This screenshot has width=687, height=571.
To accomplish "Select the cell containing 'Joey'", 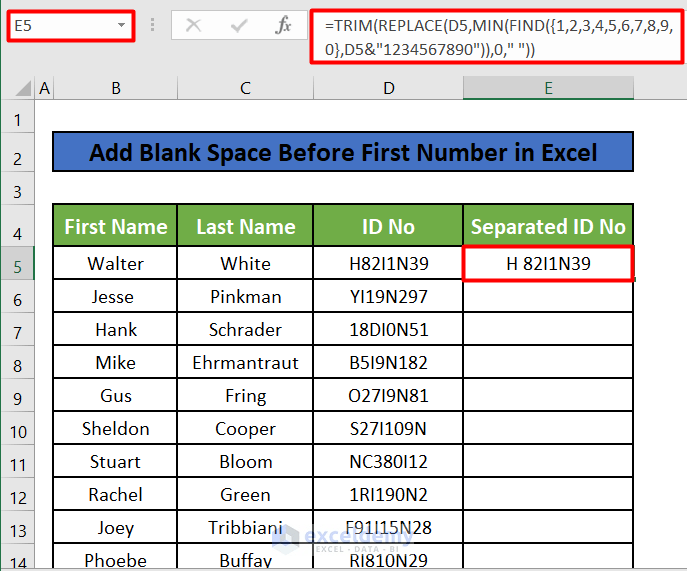I will 115,527.
